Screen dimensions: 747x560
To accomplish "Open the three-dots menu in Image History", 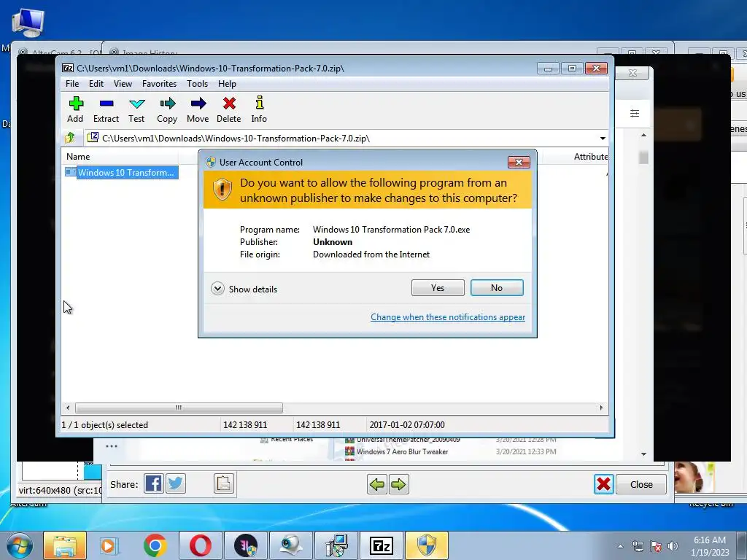I will click(112, 446).
